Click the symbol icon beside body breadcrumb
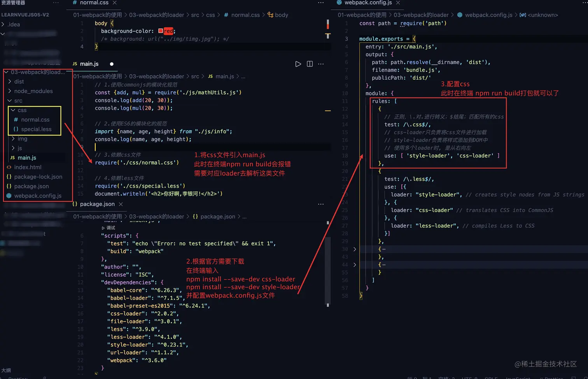The height and width of the screenshot is (379, 588). (x=270, y=15)
